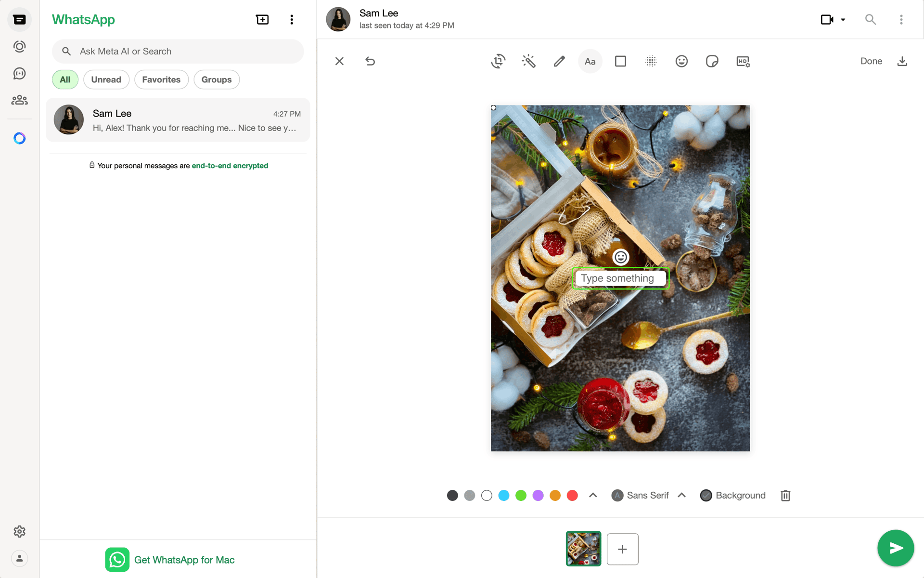Start a new chat with the plus icon

[x=262, y=20]
